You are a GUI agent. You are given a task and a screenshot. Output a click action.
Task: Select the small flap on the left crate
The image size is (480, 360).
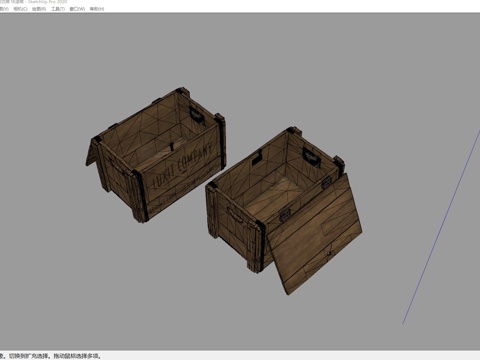[91, 154]
